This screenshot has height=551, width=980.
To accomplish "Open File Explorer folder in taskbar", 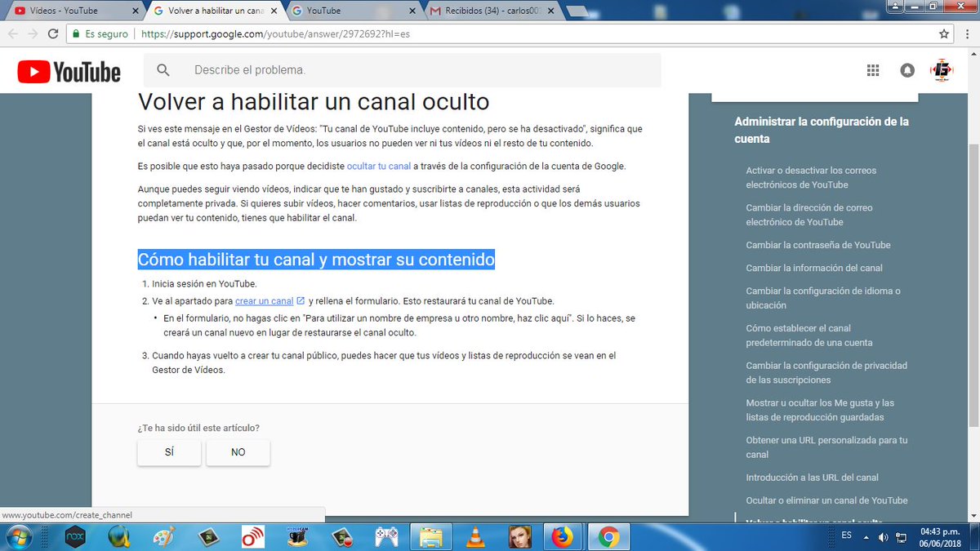I will click(x=430, y=537).
